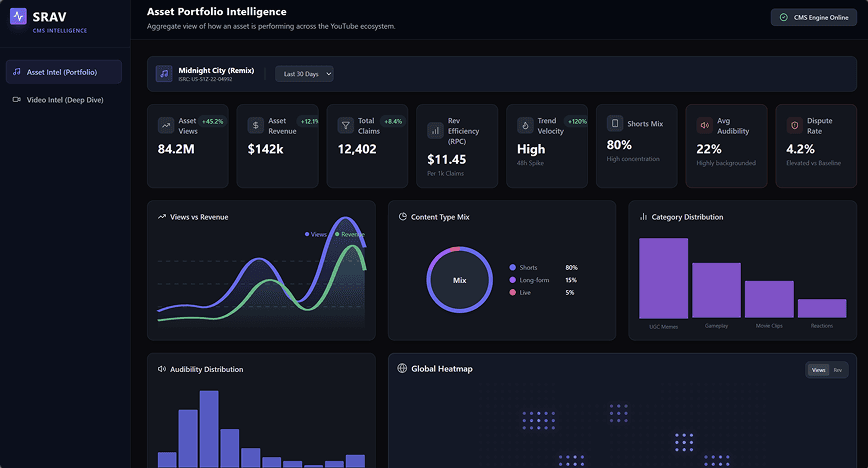Open Asset Intel (Portfolio) in sidebar
This screenshot has width=868, height=468.
[x=64, y=72]
